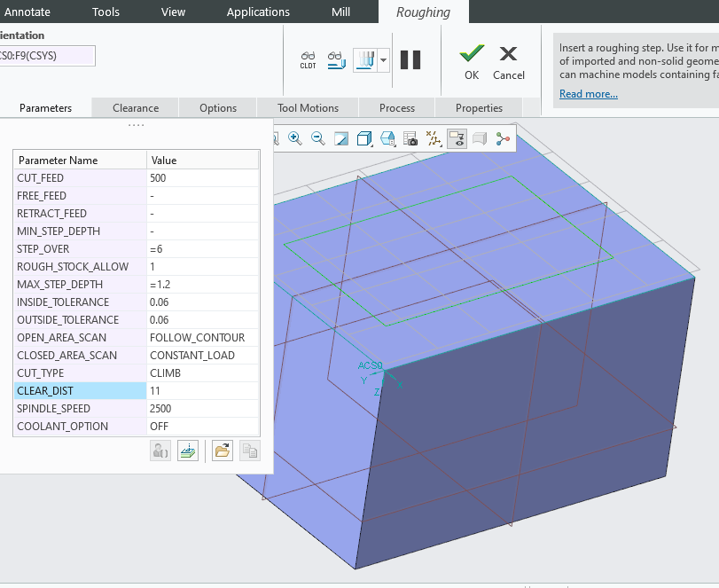Screen dimensions: 719x588
Task: Click the Repaint screen icon
Action: click(341, 138)
